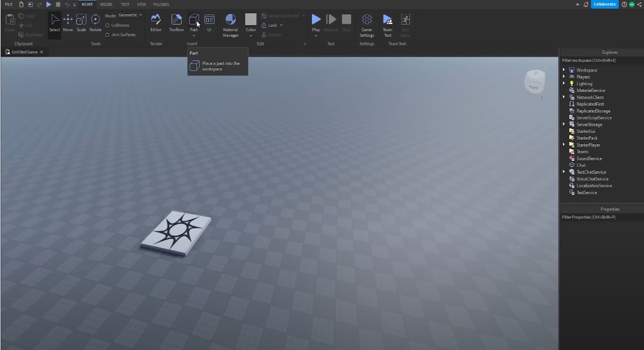This screenshot has width=644, height=350.
Task: Click the share icon at top right corner
Action: tap(639, 4)
